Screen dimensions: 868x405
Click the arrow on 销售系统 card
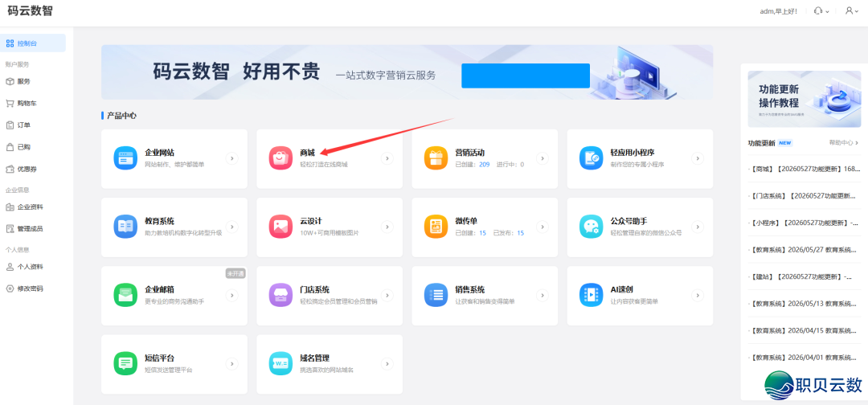542,296
